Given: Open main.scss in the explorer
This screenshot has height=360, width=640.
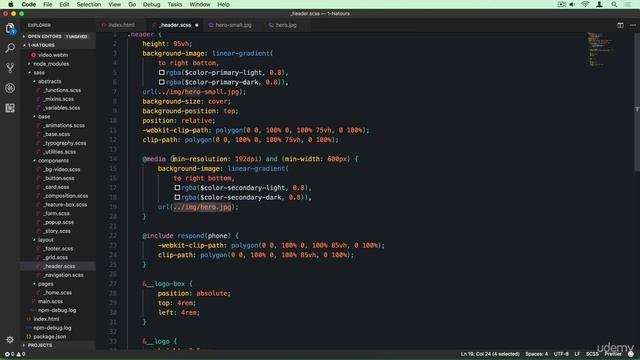Looking at the screenshot, I should click(50, 301).
